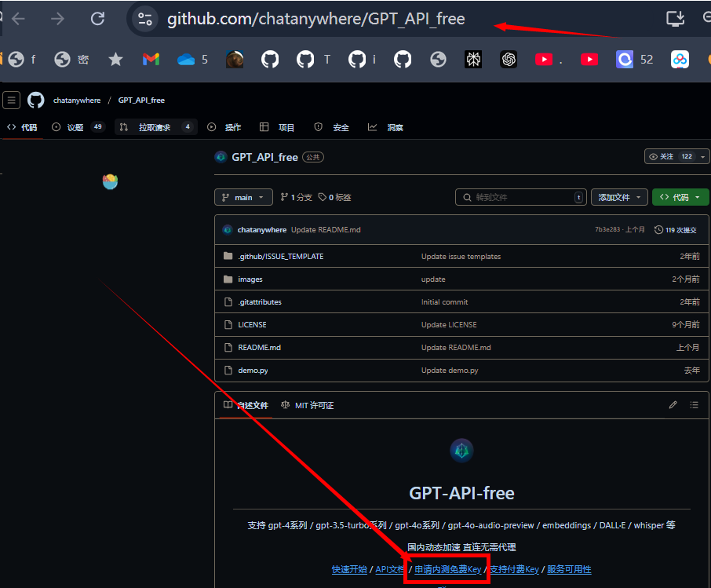The image size is (711, 588).
Task: Click the Initial commit message
Action: click(x=444, y=301)
